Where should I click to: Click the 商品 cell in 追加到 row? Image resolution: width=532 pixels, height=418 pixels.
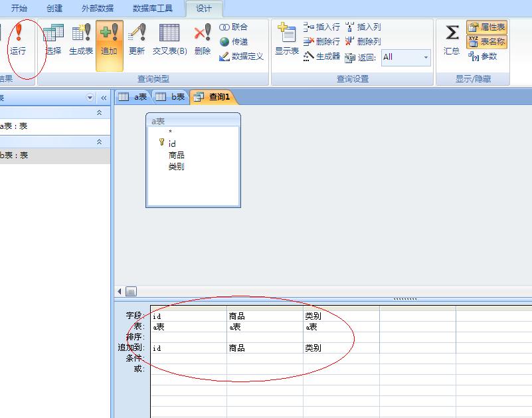(265, 348)
